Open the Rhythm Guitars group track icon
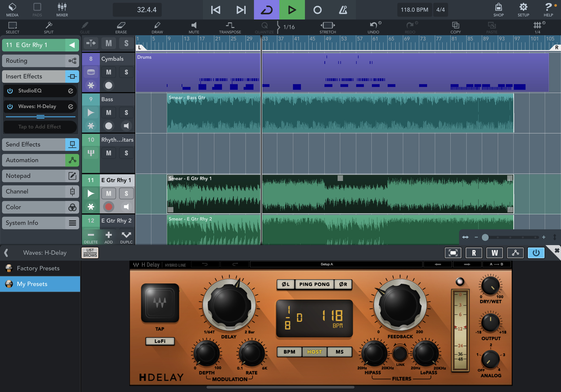This screenshot has width=561, height=392. click(91, 153)
